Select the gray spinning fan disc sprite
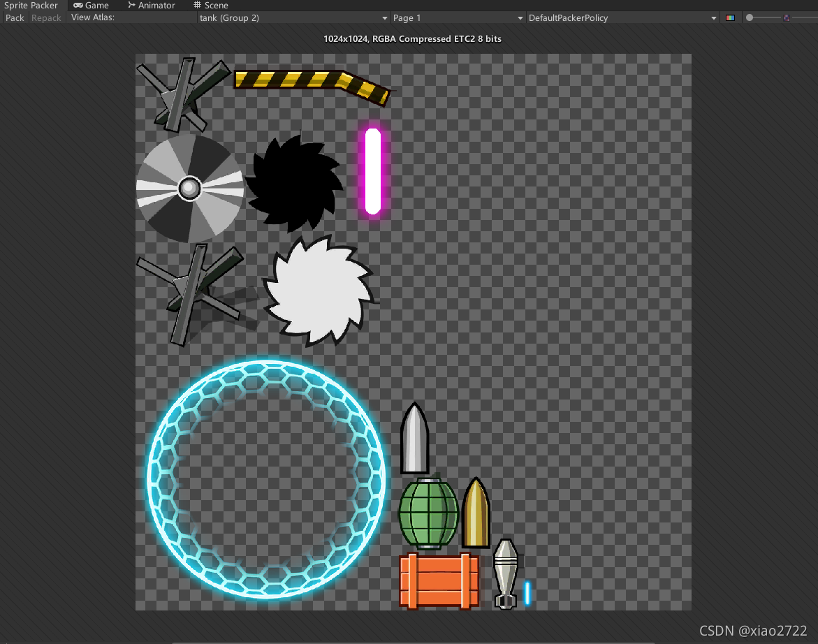The image size is (818, 644). coord(190,189)
